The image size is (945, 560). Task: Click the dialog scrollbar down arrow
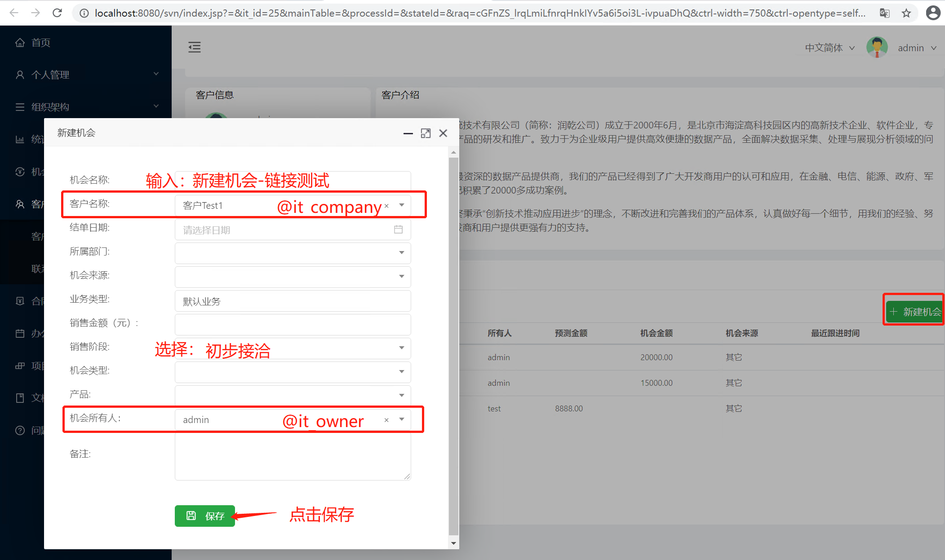[453, 543]
